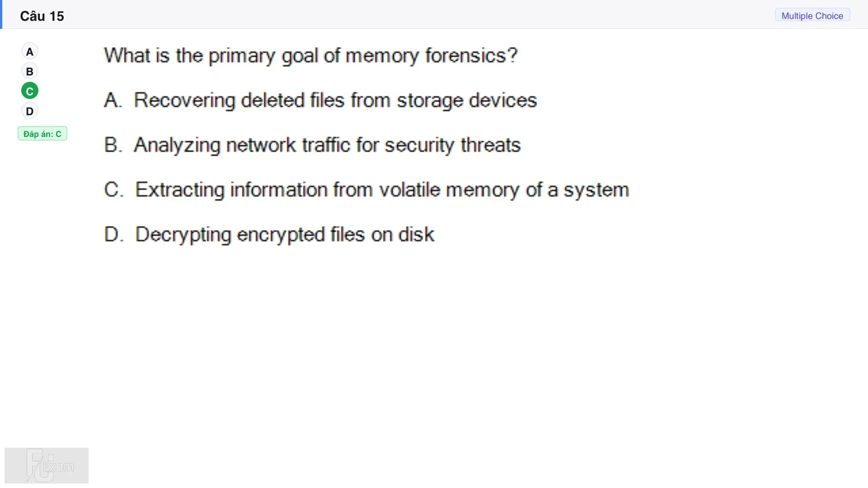This screenshot has width=868, height=488.
Task: Click the 'A.' prefix of first answer
Action: (113, 100)
